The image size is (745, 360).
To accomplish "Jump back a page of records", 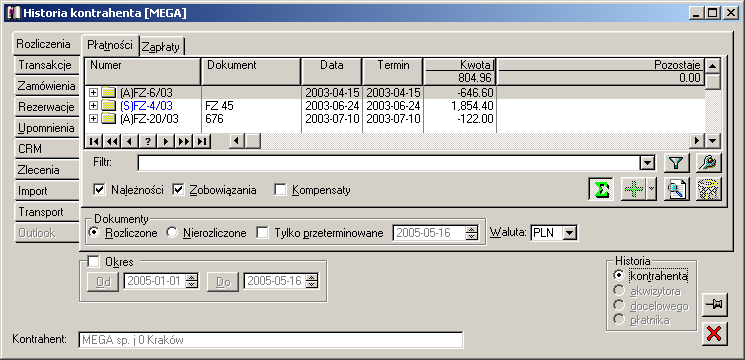I will (x=112, y=141).
